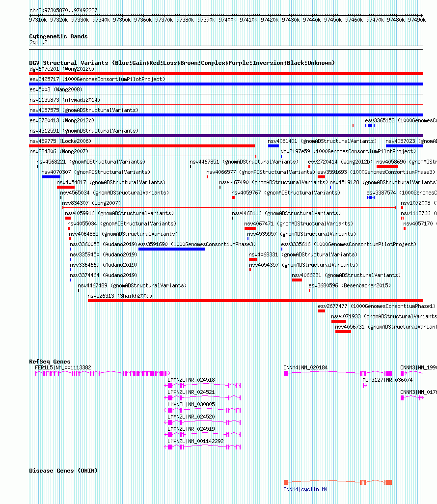Select nsv3364669 (Audano2019) variant label
Screen dimensions: 437x504
click(x=104, y=264)
